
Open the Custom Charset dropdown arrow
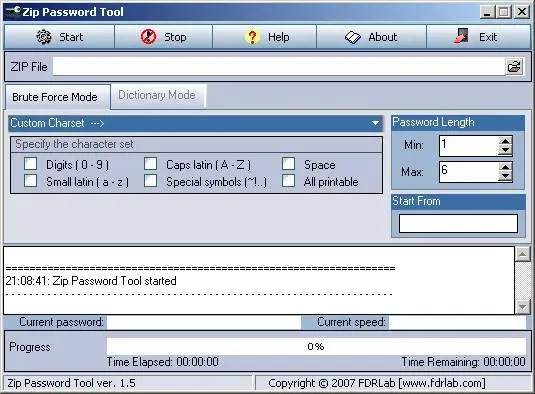point(375,123)
